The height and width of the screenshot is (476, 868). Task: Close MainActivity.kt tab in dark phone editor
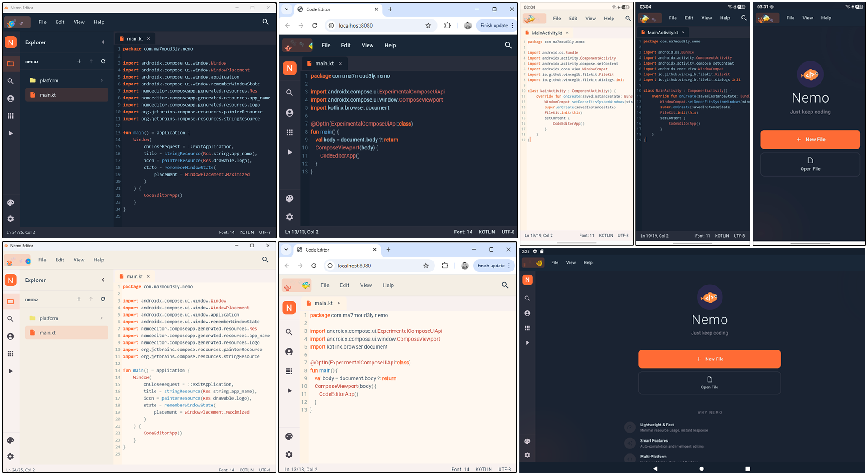tap(683, 33)
